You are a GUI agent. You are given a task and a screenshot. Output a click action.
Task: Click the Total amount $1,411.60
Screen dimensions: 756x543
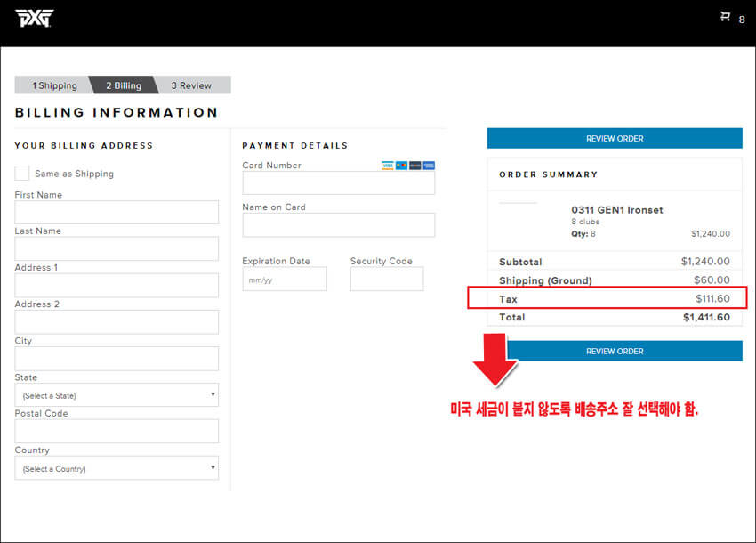706,317
